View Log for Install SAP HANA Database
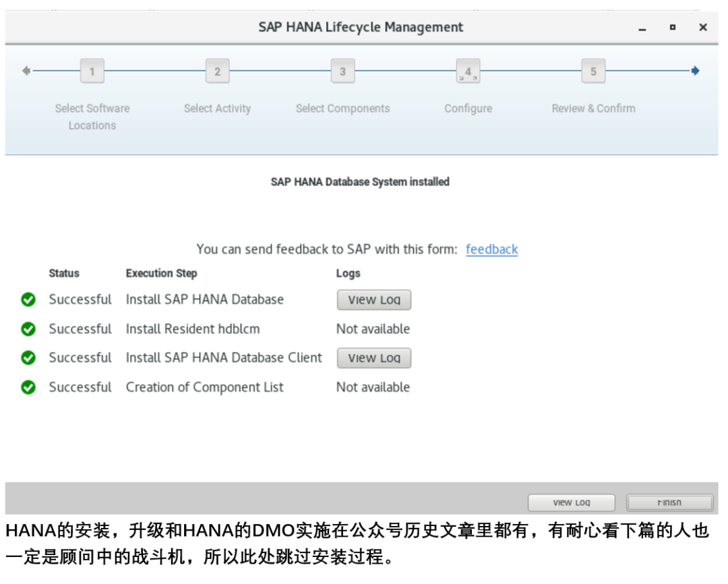Image resolution: width=728 pixels, height=584 pixels. [x=374, y=300]
